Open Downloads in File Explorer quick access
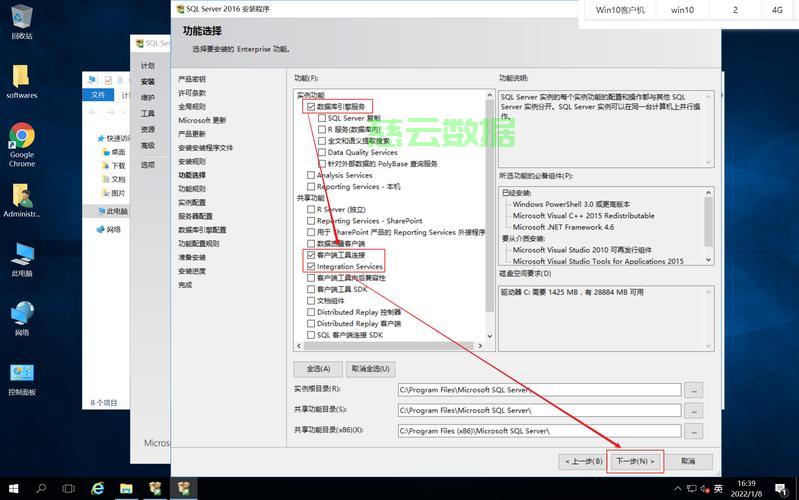799x500 pixels. (114, 166)
